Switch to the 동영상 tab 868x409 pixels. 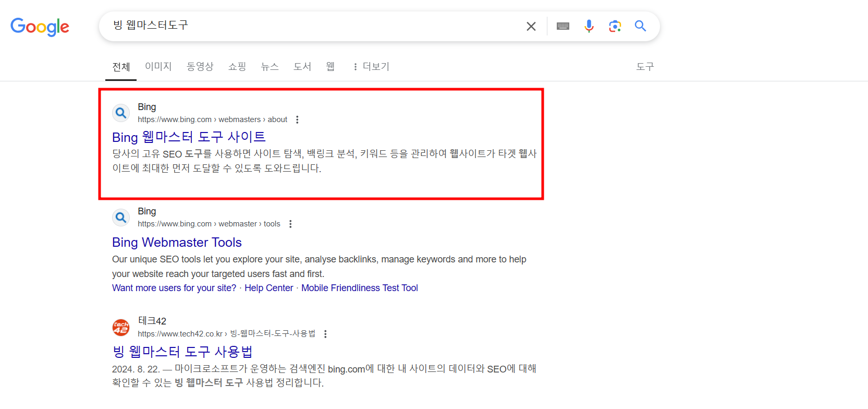pyautogui.click(x=200, y=66)
